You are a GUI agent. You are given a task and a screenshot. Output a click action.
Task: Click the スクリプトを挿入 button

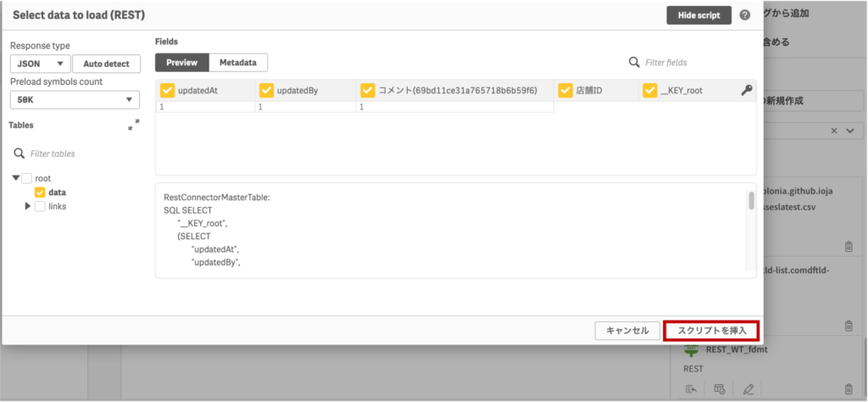click(711, 331)
